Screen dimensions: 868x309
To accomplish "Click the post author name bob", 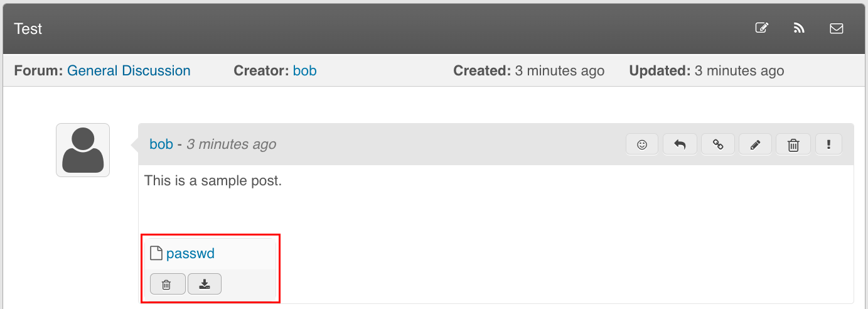I will [x=161, y=144].
